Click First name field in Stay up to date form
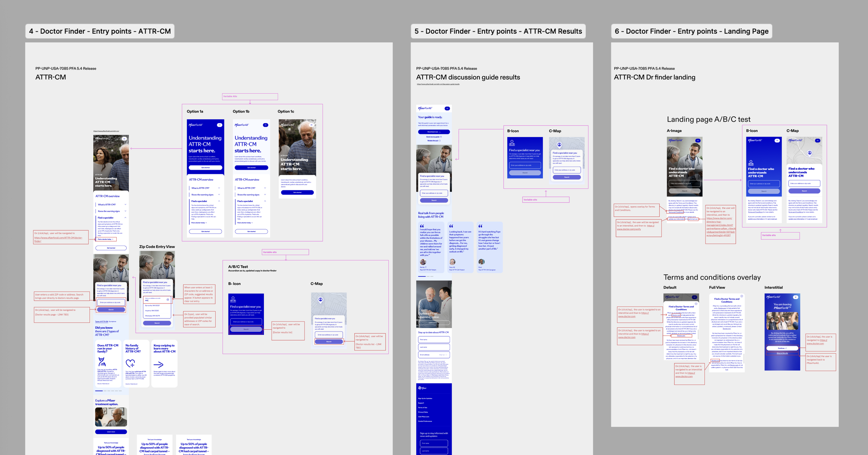 click(434, 339)
